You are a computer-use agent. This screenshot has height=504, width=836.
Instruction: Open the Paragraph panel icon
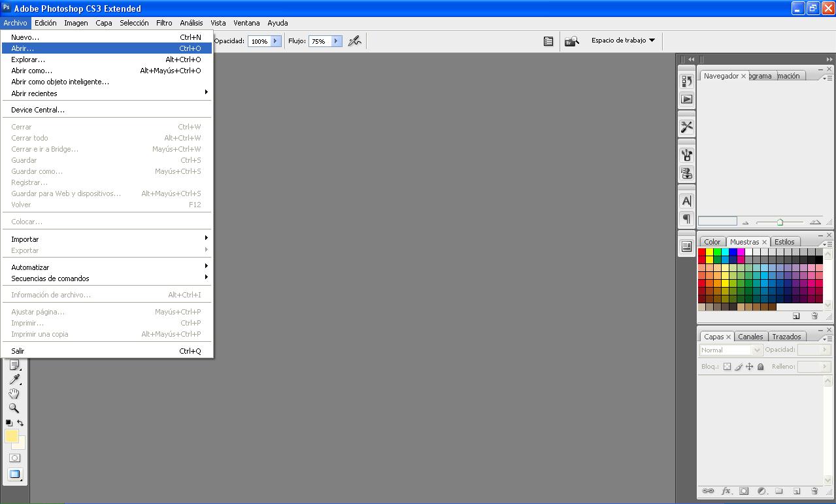686,219
